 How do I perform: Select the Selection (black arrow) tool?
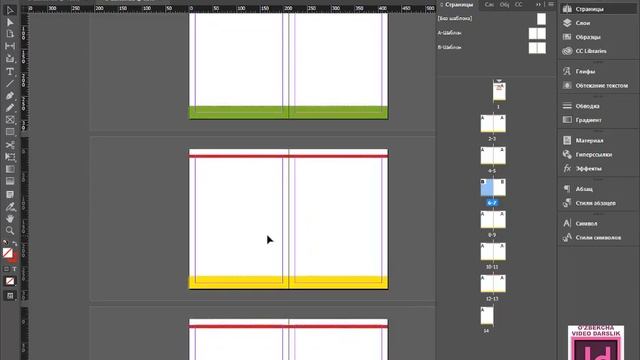pos(10,11)
